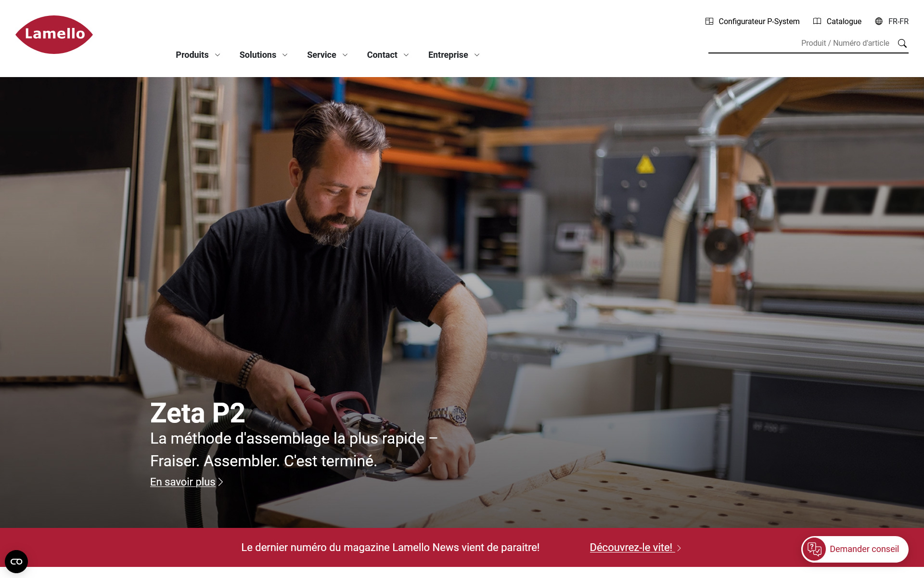Click the Demander conseil button

(x=855, y=549)
